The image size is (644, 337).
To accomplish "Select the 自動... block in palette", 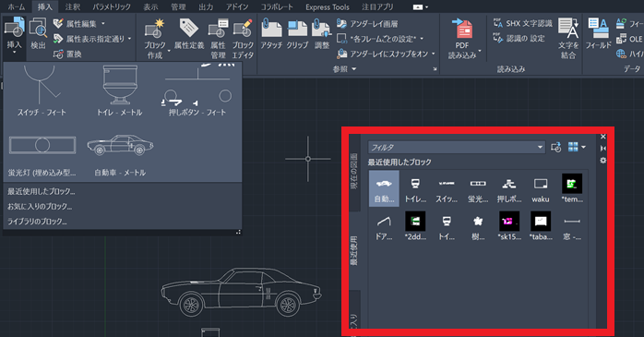I will [384, 188].
